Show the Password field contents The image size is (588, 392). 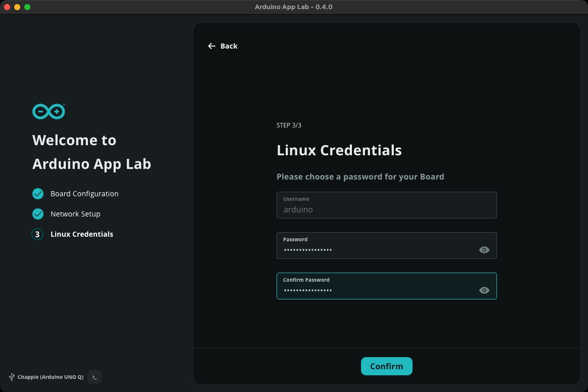[x=484, y=250]
